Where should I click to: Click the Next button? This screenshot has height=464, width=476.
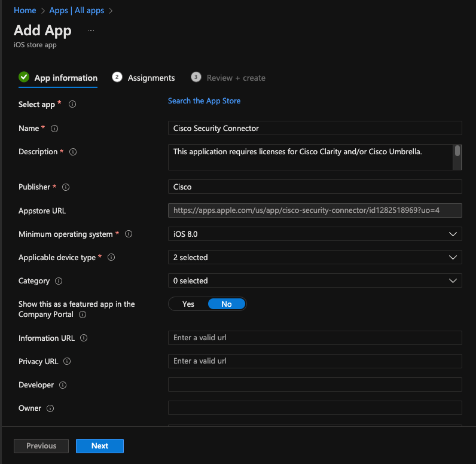[x=100, y=445]
